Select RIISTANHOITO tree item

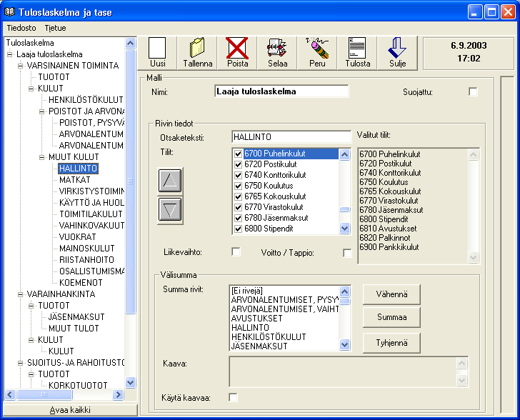coord(86,260)
